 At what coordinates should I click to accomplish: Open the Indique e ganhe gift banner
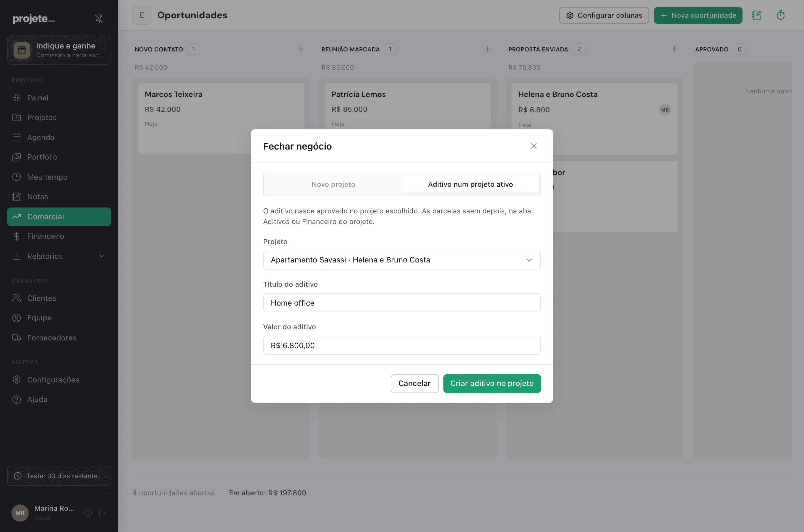tap(59, 50)
